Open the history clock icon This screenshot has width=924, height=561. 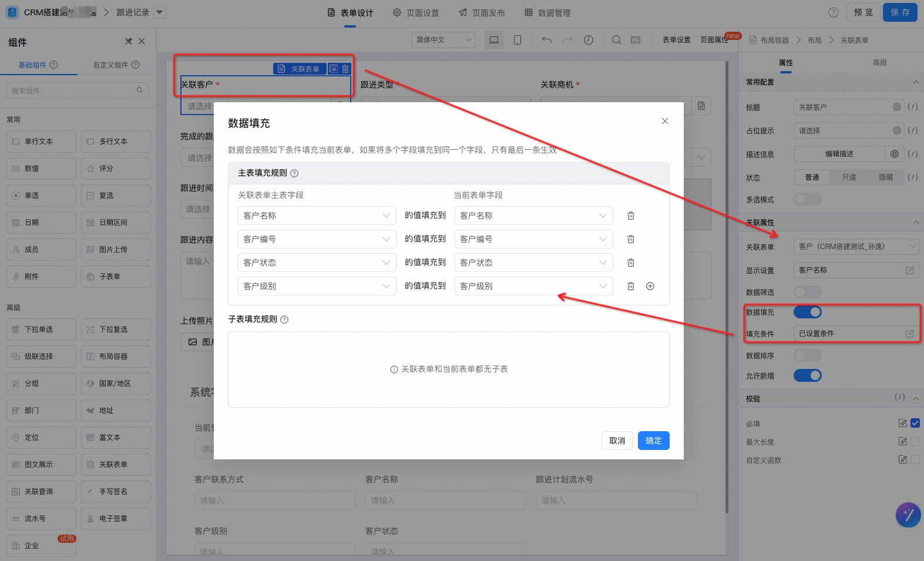(x=589, y=40)
